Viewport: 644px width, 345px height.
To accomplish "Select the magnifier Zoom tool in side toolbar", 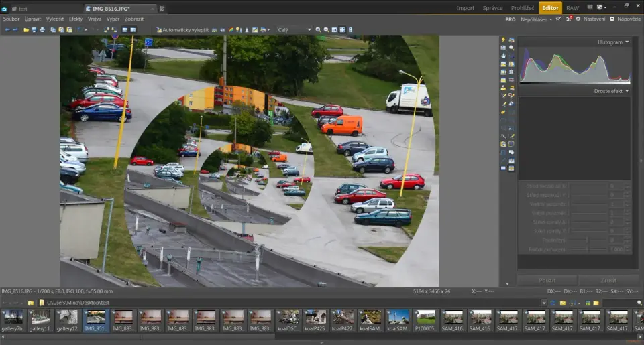I will pos(511,48).
